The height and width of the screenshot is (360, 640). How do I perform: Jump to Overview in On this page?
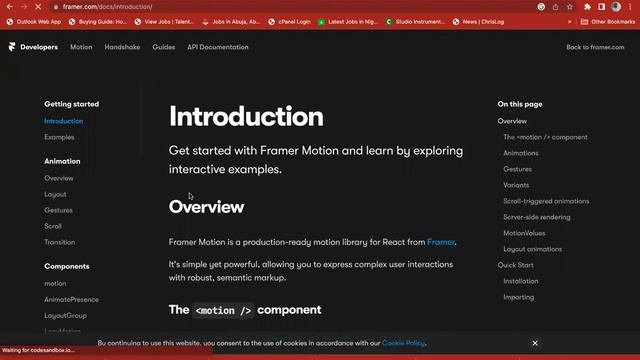512,121
